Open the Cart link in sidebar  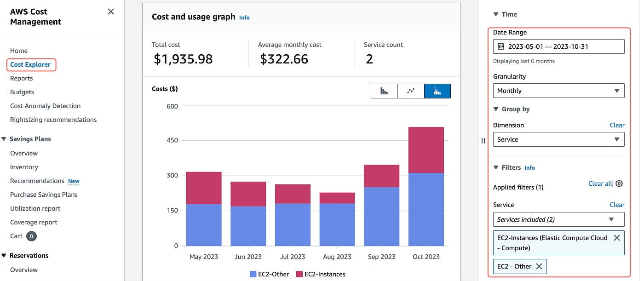pos(16,236)
